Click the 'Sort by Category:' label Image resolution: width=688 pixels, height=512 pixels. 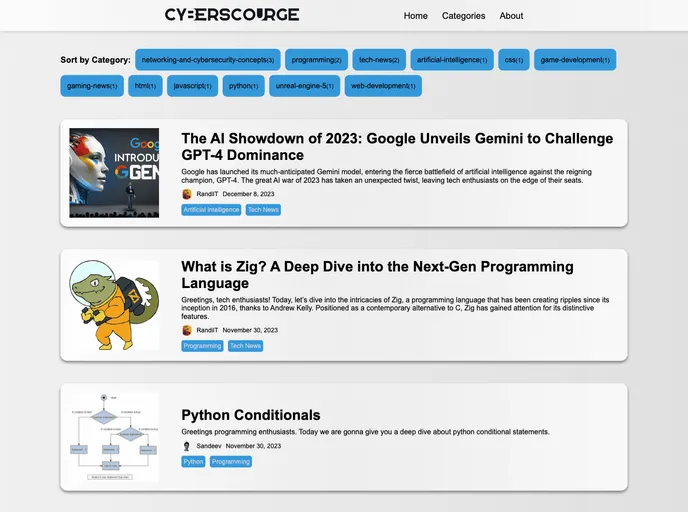[95, 60]
